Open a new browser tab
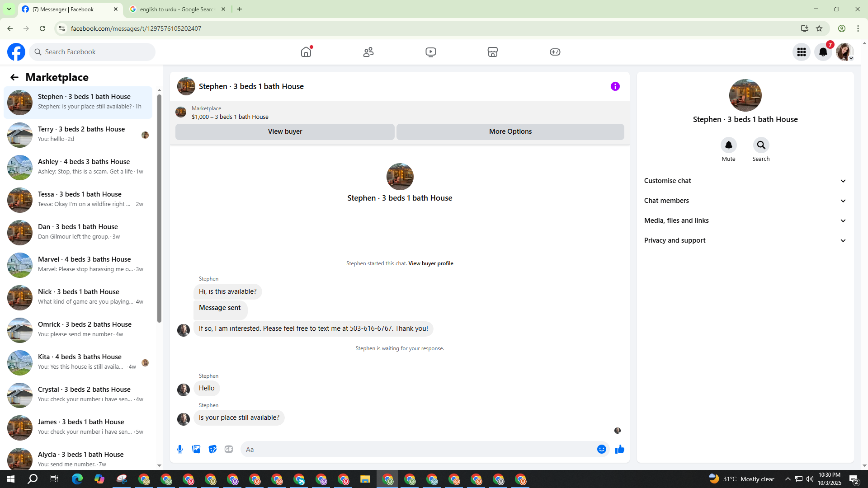The height and width of the screenshot is (488, 868). (x=240, y=9)
